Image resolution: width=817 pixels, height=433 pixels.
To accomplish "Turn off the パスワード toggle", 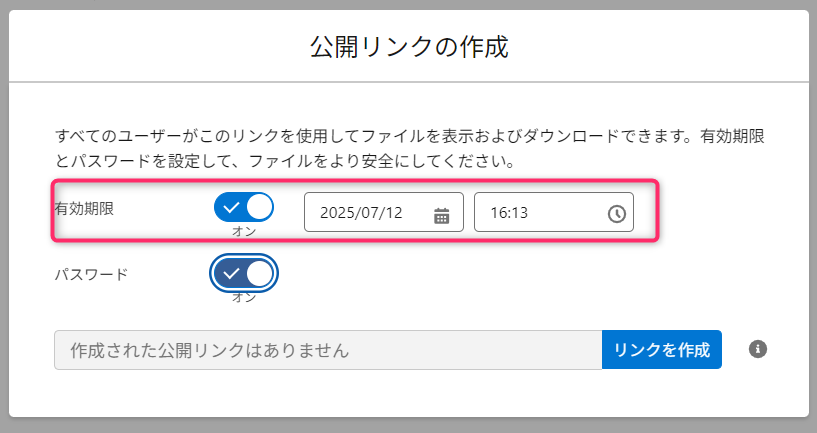I will (x=244, y=273).
